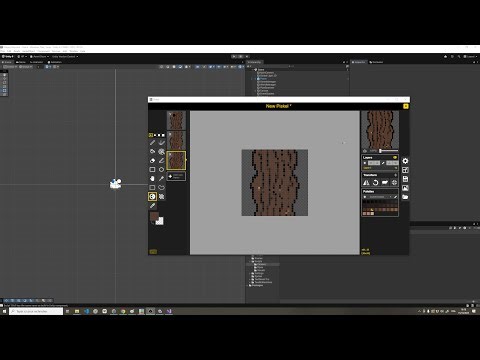Open the Layout dropdown in Unity toolbar
Image resolution: width=480 pixels, height=360 pixels.
coord(471,57)
